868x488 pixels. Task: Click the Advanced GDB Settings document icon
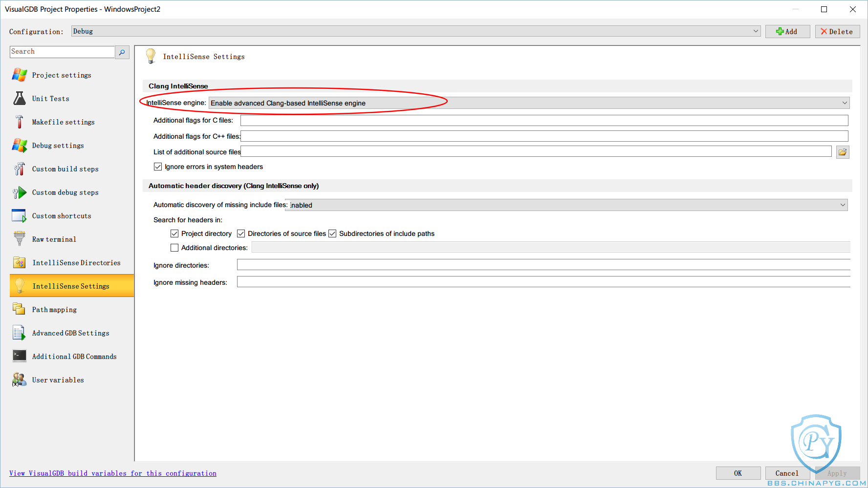click(x=19, y=333)
